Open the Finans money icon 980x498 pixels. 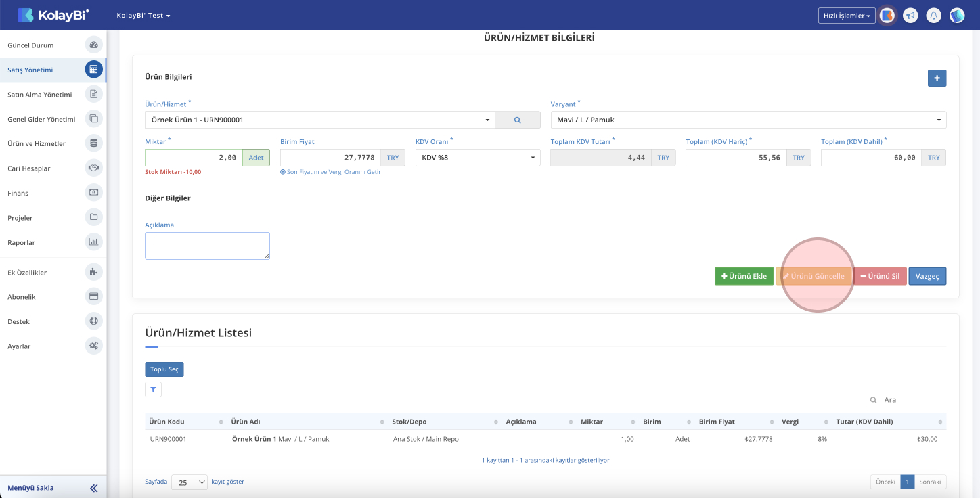coord(93,193)
